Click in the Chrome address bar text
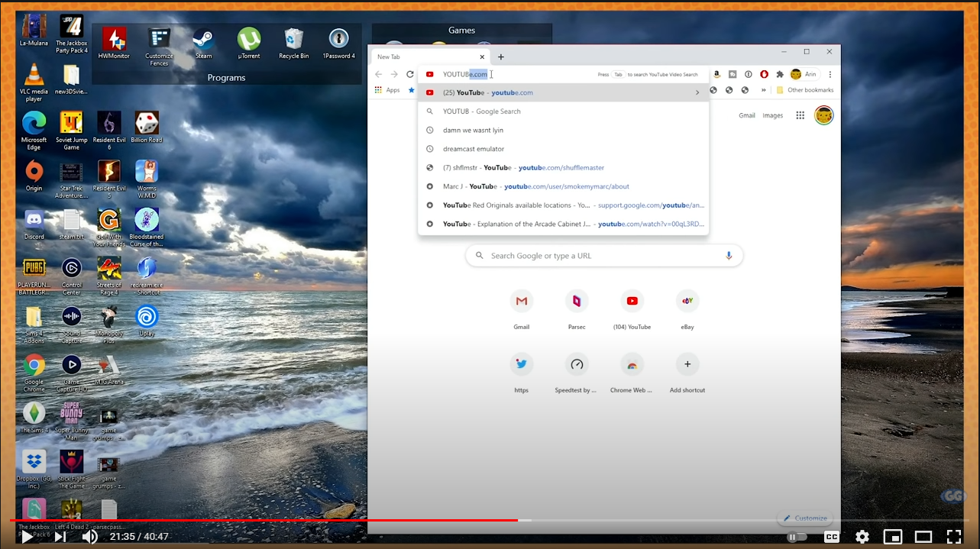 [465, 74]
